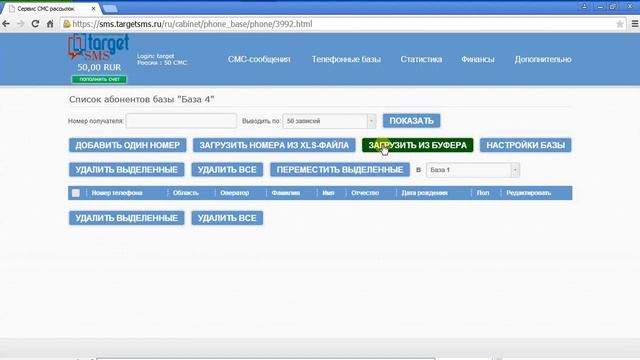
Task: Click the top УДАЛИТЬ ВЫДЕЛЕННЫЕ button above the table
Action: pyautogui.click(x=127, y=170)
